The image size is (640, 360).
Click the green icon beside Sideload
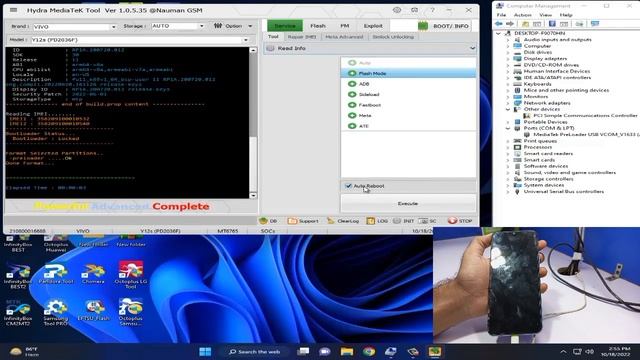[352, 94]
